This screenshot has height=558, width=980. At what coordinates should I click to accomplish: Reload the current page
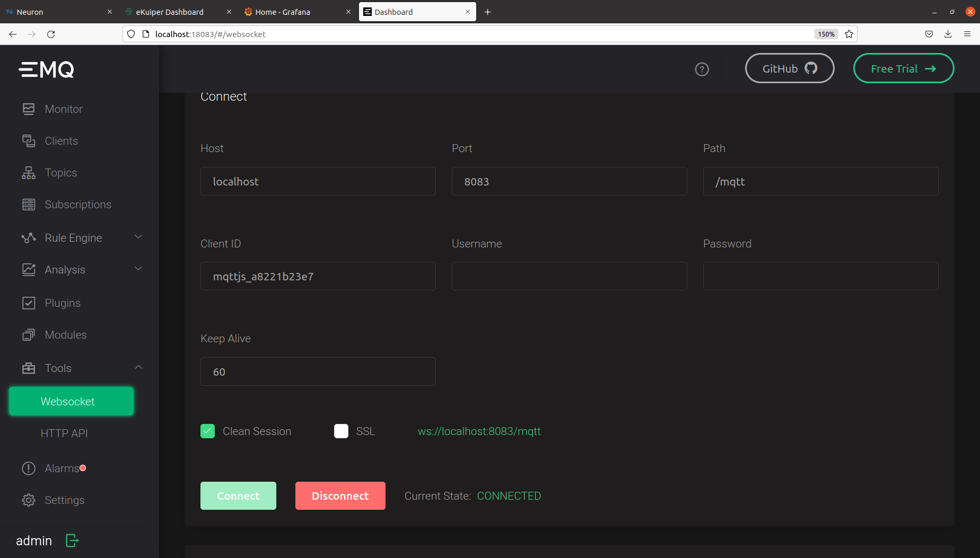[51, 34]
